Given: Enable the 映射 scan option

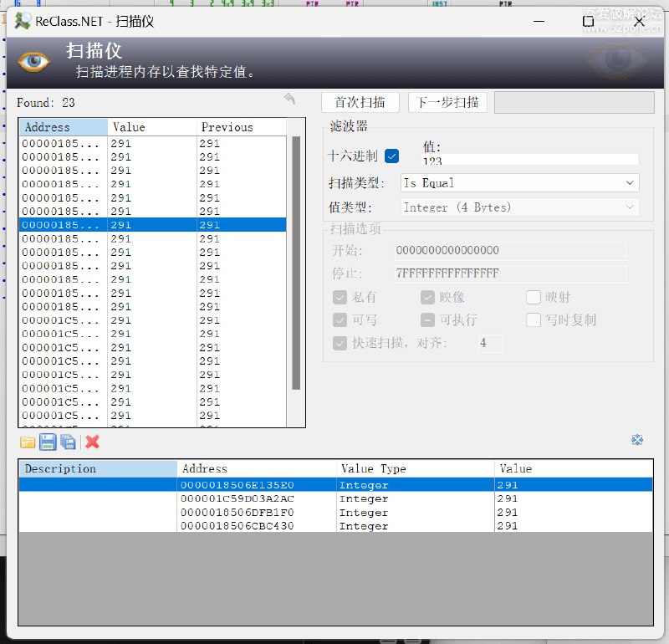Looking at the screenshot, I should tap(534, 297).
